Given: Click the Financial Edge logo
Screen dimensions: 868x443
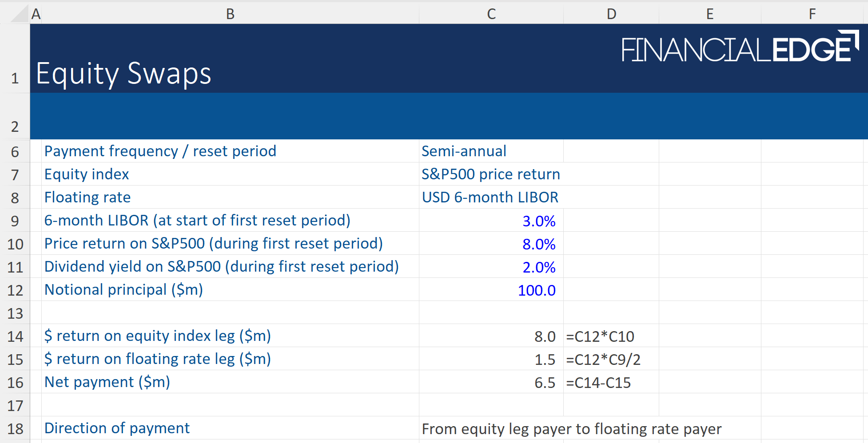Looking at the screenshot, I should coord(739,47).
